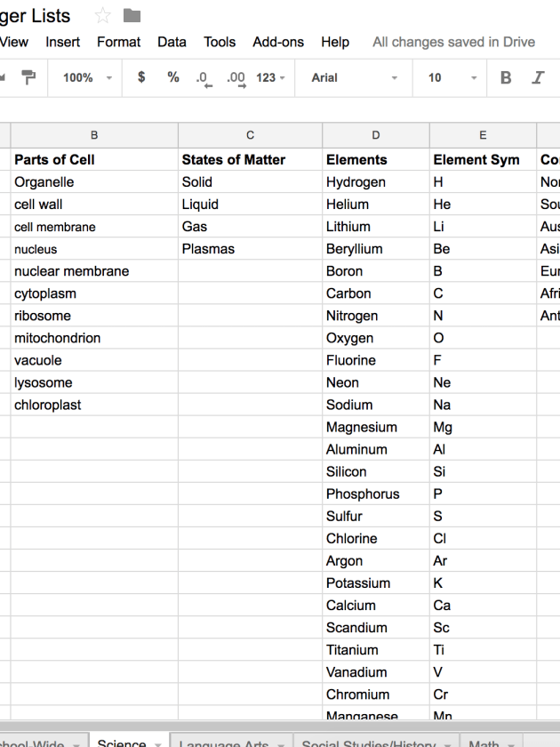Select column C header
This screenshot has height=747, width=560.
(250, 135)
